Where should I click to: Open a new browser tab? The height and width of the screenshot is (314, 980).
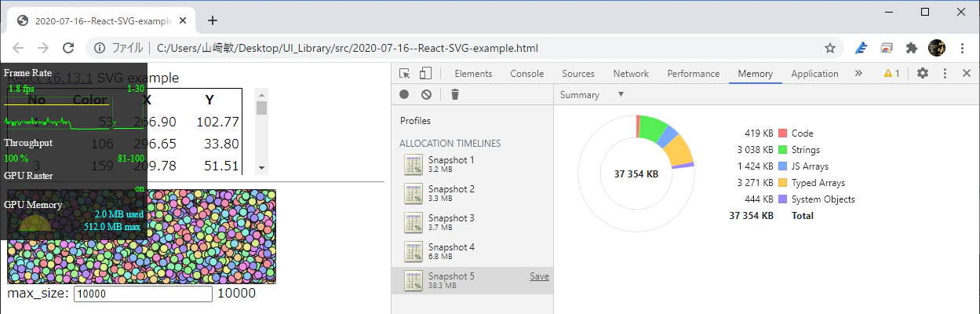[212, 20]
